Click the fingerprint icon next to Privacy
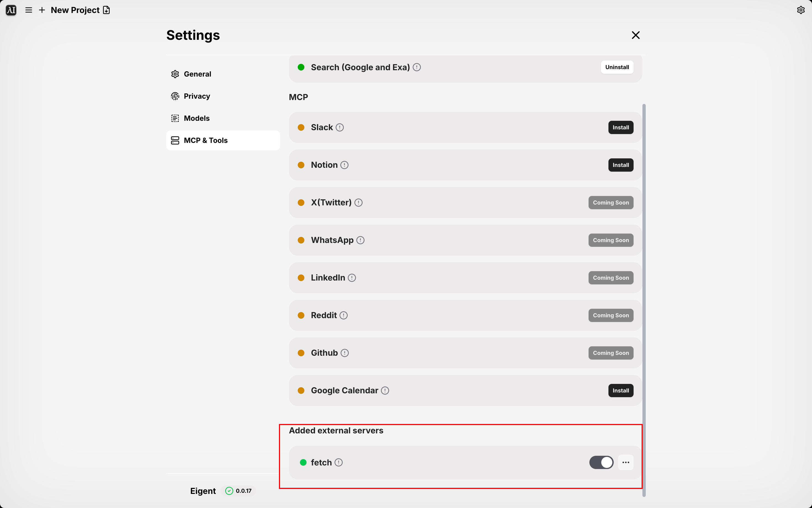This screenshot has width=812, height=508. tap(175, 96)
